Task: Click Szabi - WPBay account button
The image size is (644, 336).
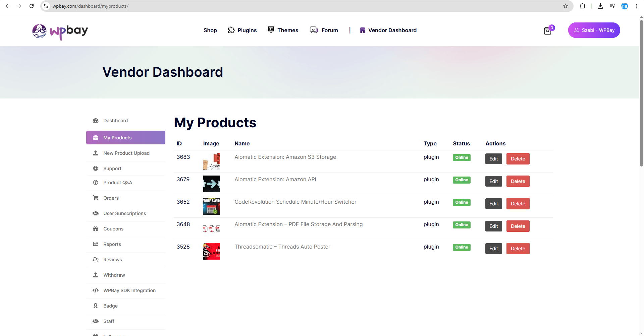Action: click(x=594, y=30)
